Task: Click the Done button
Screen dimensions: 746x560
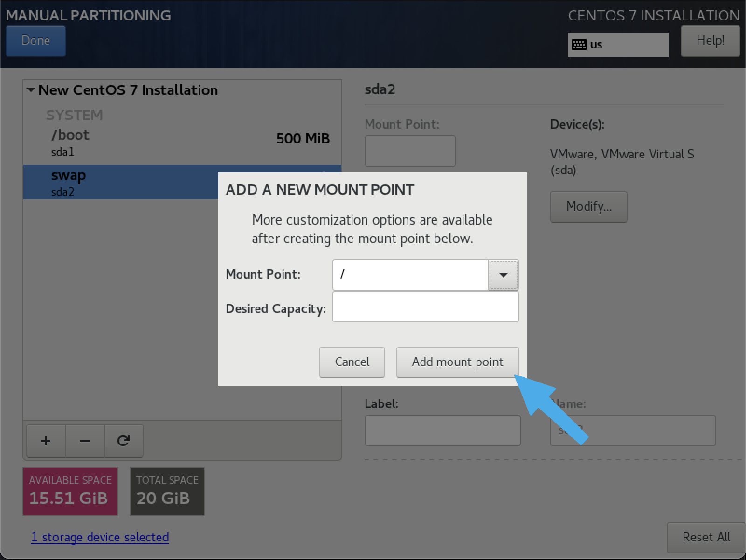Action: (x=35, y=41)
